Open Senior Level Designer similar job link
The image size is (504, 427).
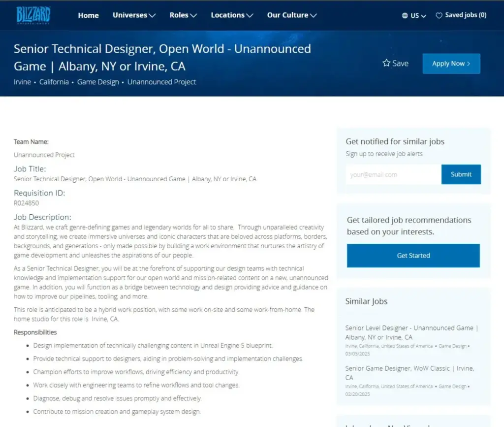[411, 332]
